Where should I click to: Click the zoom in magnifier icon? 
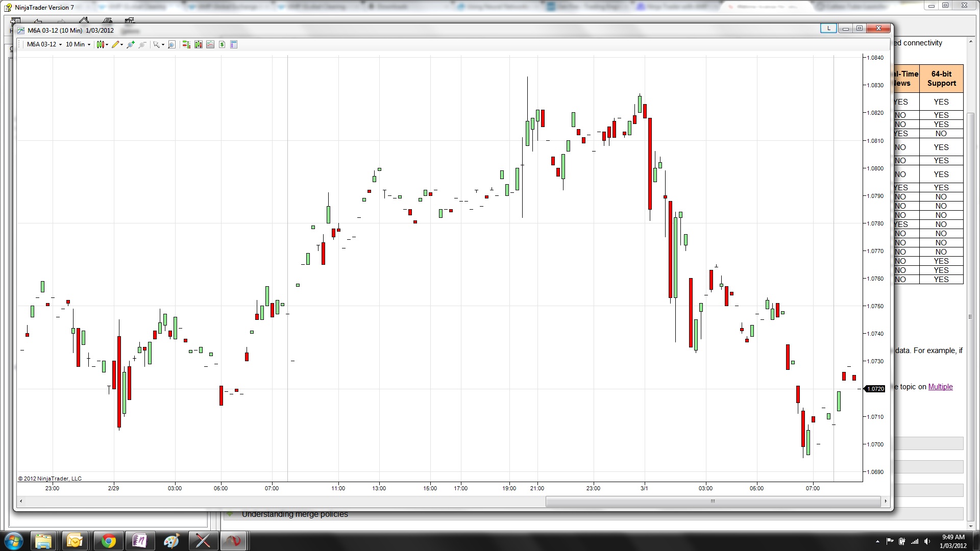tap(131, 44)
